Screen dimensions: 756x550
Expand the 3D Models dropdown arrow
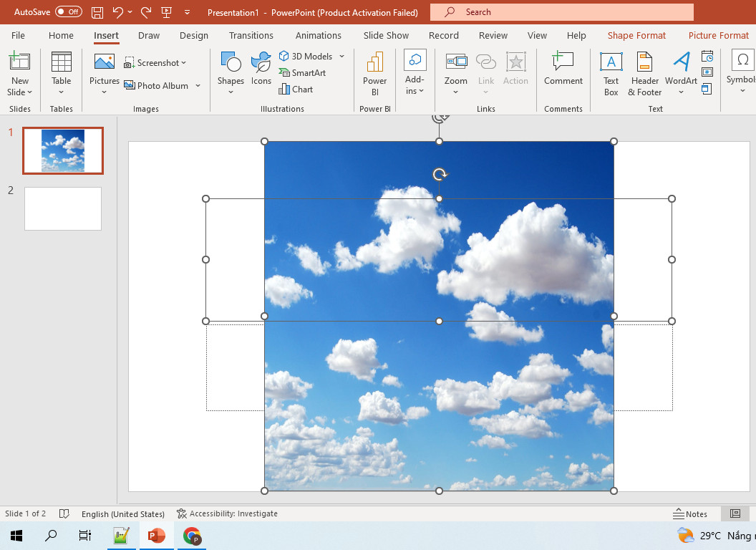coord(341,56)
